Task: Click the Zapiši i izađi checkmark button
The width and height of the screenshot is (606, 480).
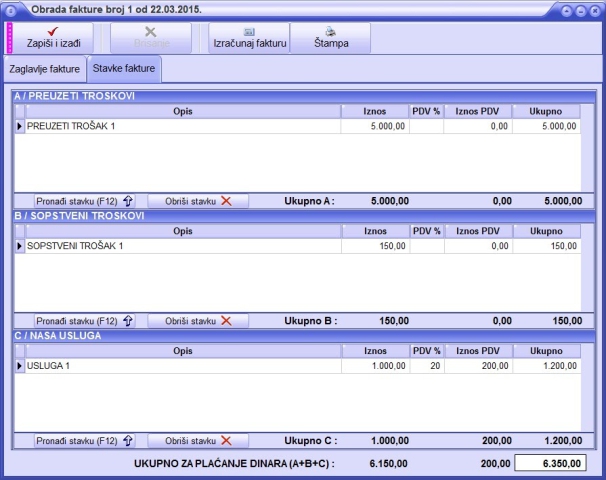Action: (52, 37)
